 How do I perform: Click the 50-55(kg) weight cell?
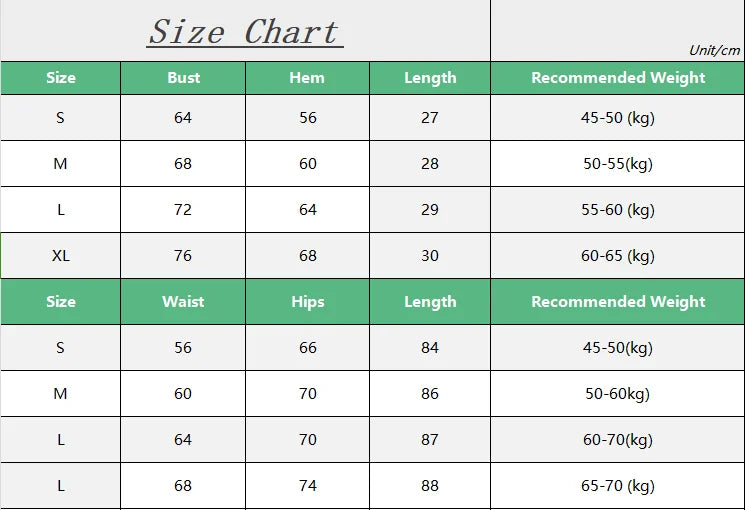point(618,164)
